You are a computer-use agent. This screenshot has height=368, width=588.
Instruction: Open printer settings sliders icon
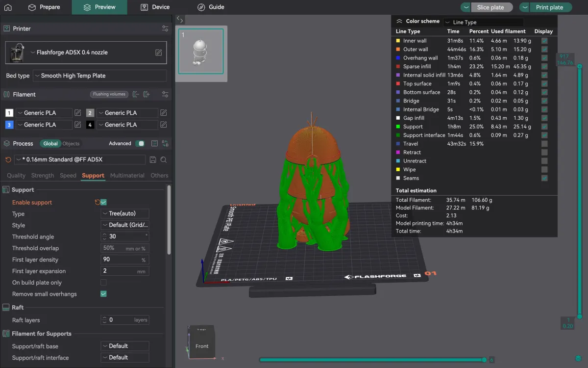coord(165,28)
